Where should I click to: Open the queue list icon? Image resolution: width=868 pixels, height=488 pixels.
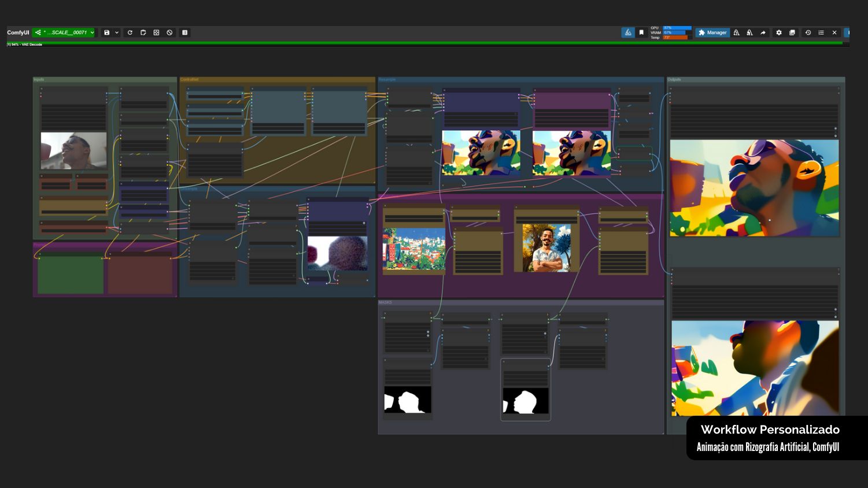pyautogui.click(x=821, y=32)
